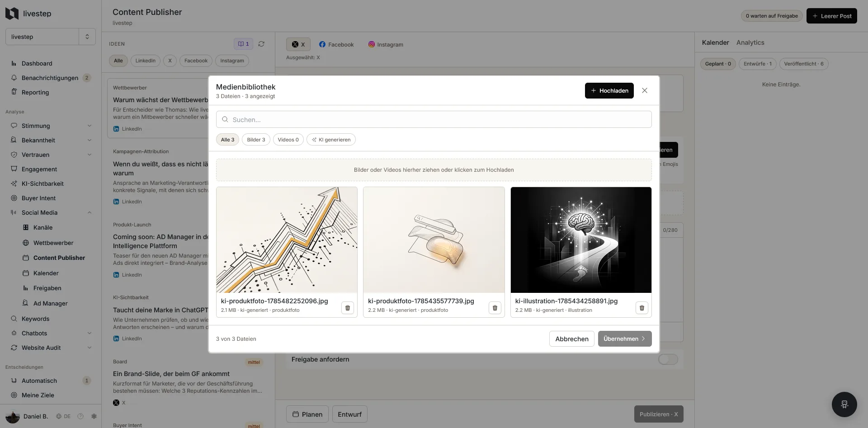This screenshot has height=428, width=868.
Task: Select the X channel tab
Action: pyautogui.click(x=298, y=44)
